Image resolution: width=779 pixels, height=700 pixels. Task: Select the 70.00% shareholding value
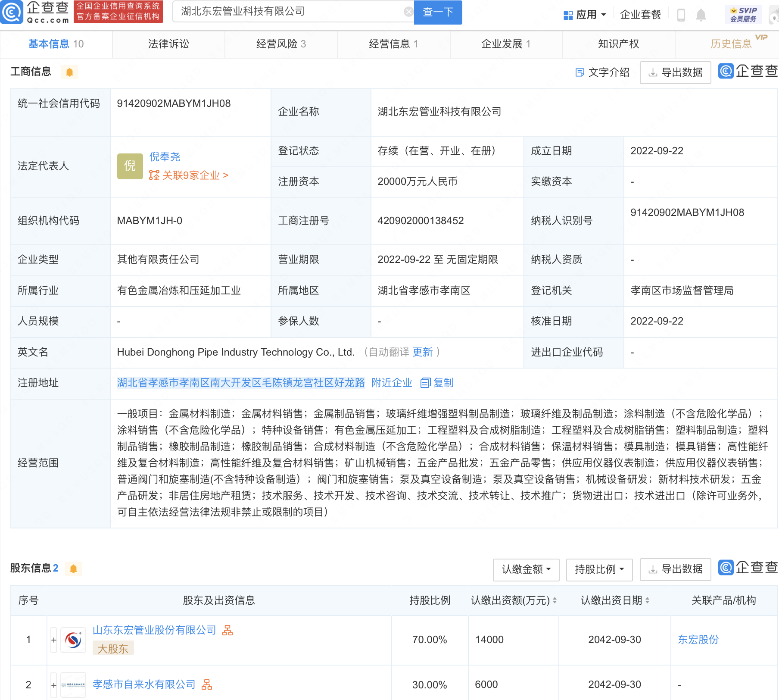(x=430, y=640)
